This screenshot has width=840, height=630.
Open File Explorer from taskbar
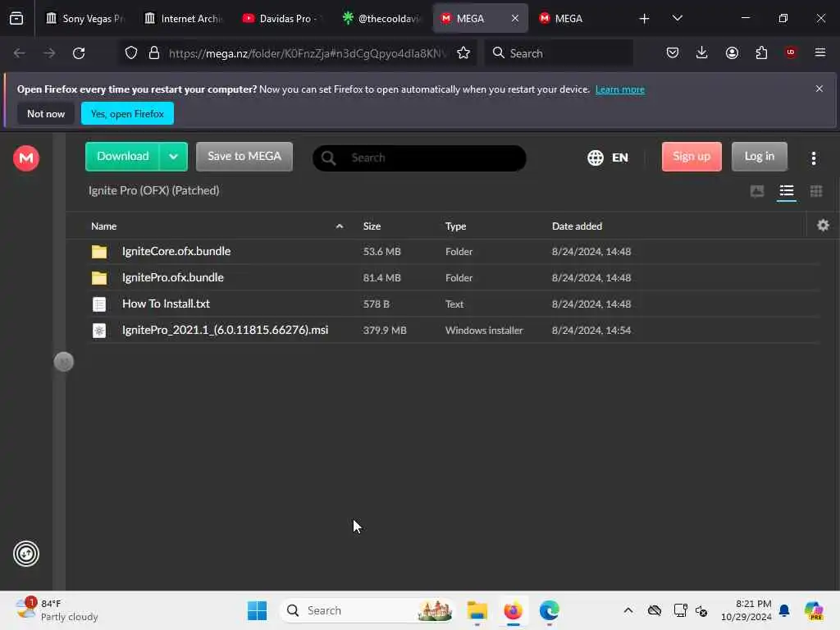pyautogui.click(x=477, y=610)
